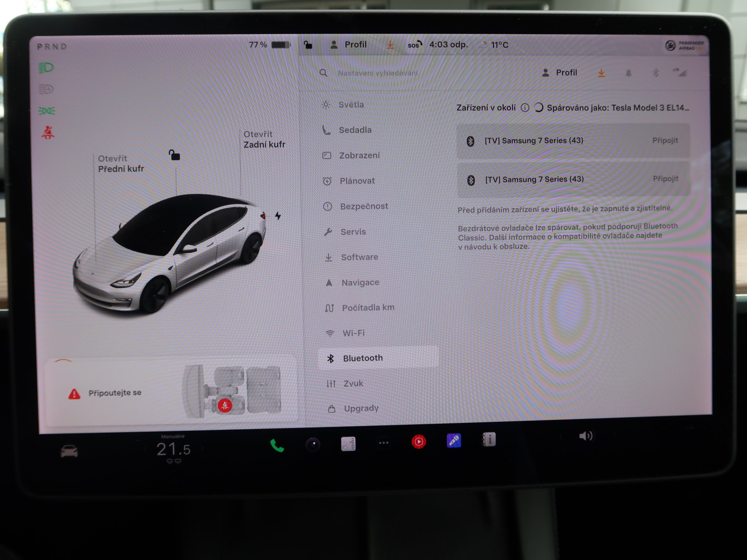Viewport: 747px width, 560px height.
Task: Tap the car controls icon
Action: coord(69,451)
